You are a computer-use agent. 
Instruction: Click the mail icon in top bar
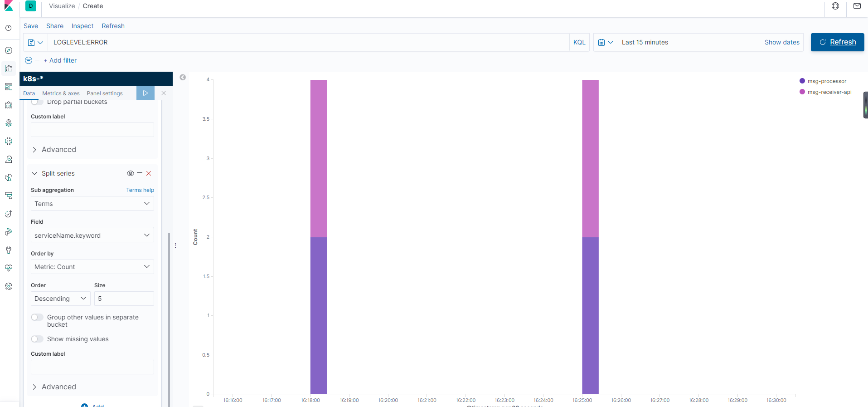point(857,6)
